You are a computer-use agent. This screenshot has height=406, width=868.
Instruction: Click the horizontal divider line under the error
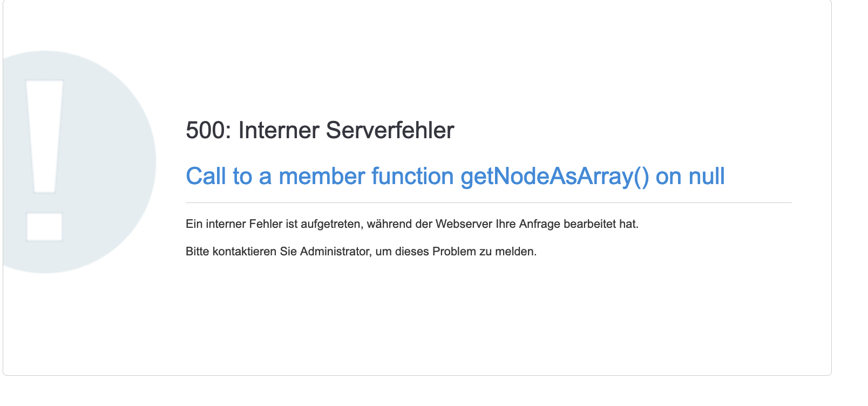coord(488,203)
